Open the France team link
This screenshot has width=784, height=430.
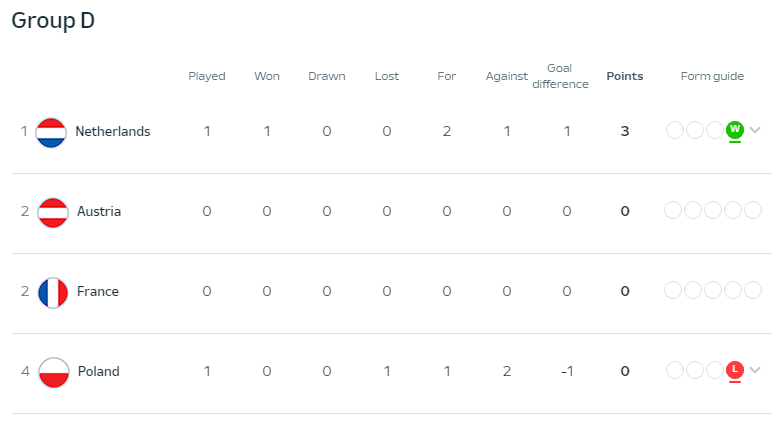pos(98,292)
